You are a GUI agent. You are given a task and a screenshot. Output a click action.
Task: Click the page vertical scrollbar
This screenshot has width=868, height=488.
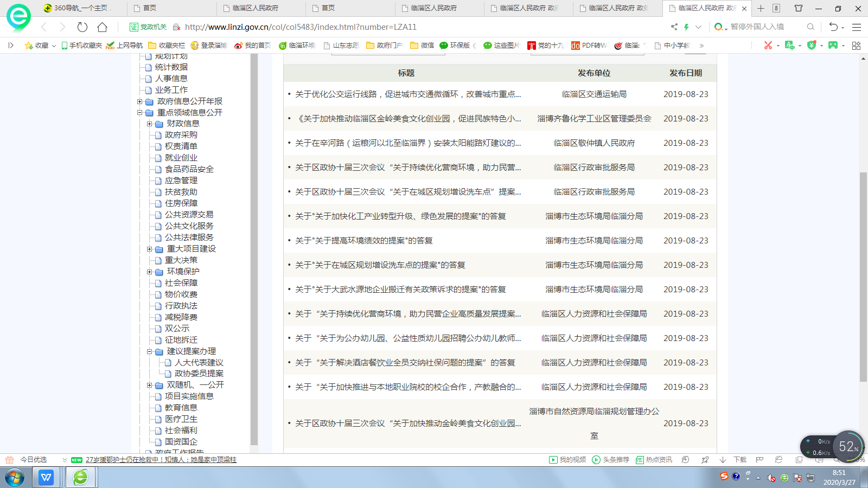863,277
